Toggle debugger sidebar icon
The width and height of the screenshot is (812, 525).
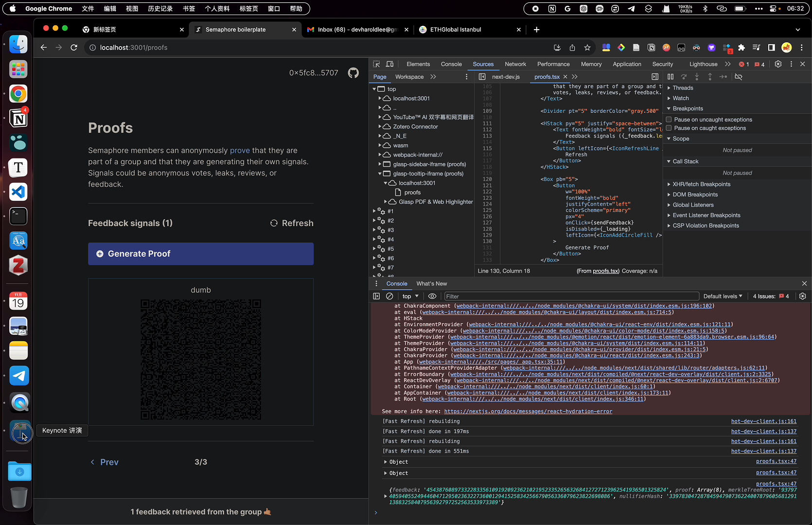[655, 77]
